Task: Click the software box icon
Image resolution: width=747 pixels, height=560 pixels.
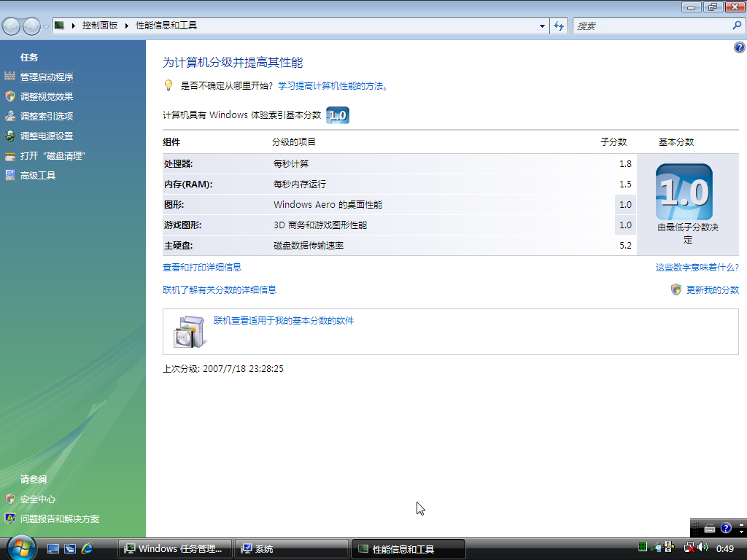Action: 190,332
